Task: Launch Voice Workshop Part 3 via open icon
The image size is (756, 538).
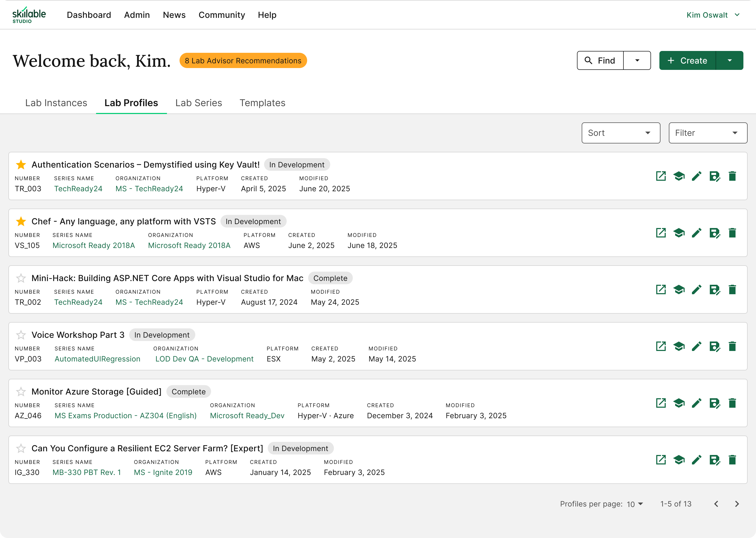Action: click(x=661, y=346)
